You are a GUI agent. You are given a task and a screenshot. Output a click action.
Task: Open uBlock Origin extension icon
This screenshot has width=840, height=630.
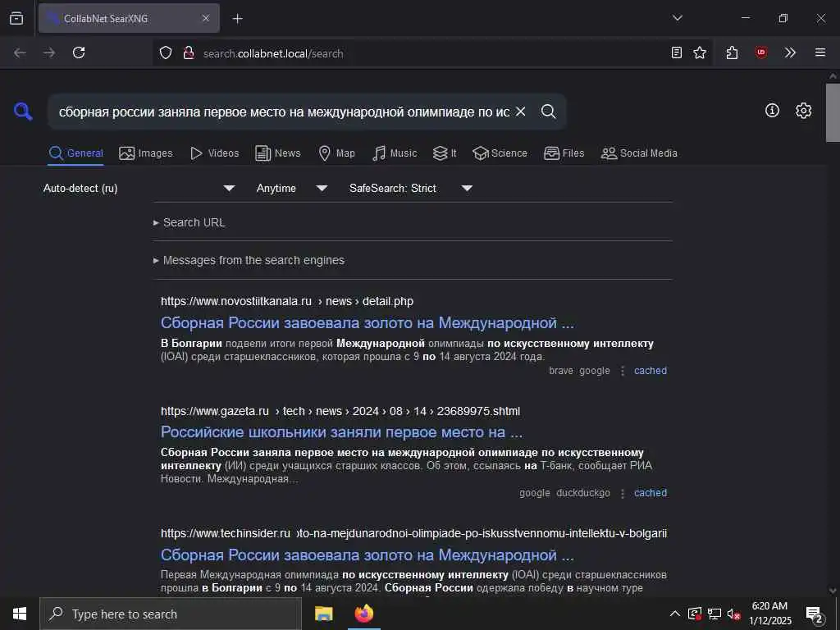761,52
